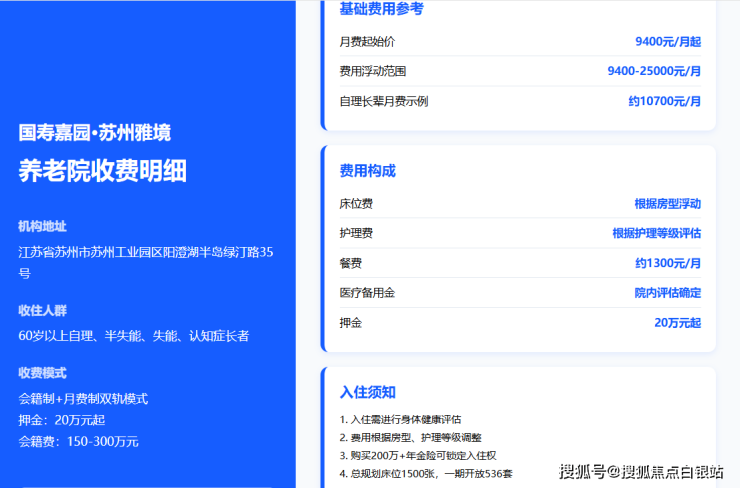Screen dimensions: 740x488
Task: Click the 机构地址 label
Action: [42, 227]
